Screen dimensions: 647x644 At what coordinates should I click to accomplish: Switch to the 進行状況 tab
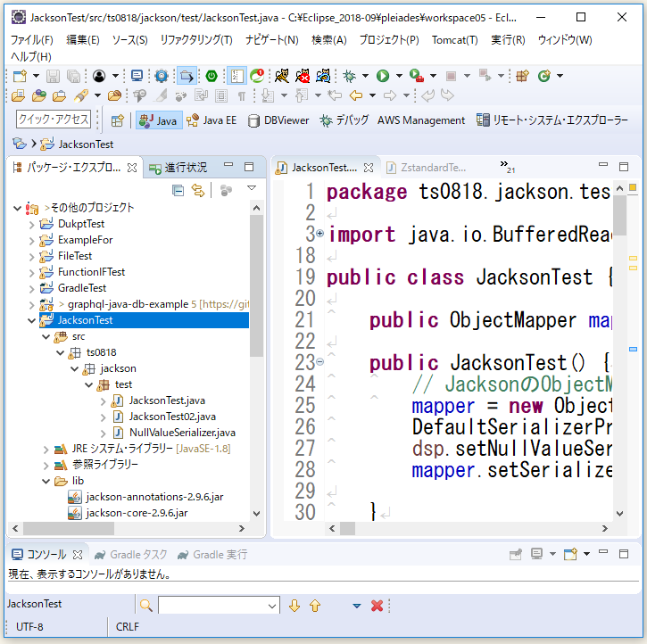point(178,168)
